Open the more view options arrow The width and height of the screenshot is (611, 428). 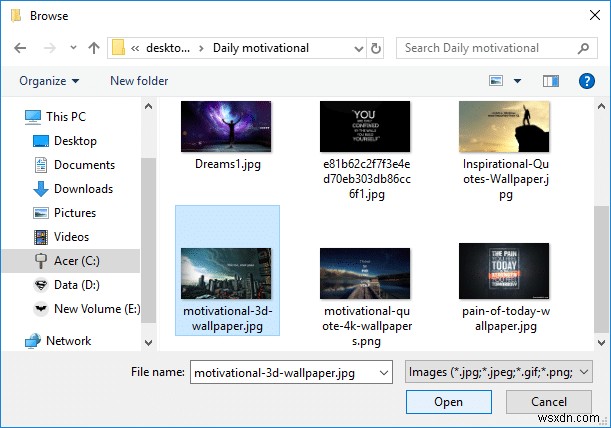517,81
